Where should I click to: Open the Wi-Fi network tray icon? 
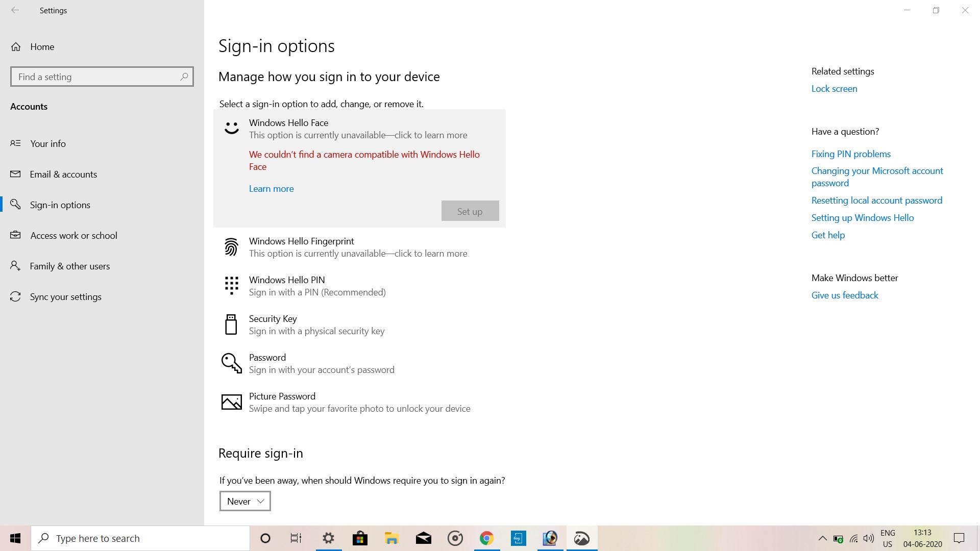(853, 539)
